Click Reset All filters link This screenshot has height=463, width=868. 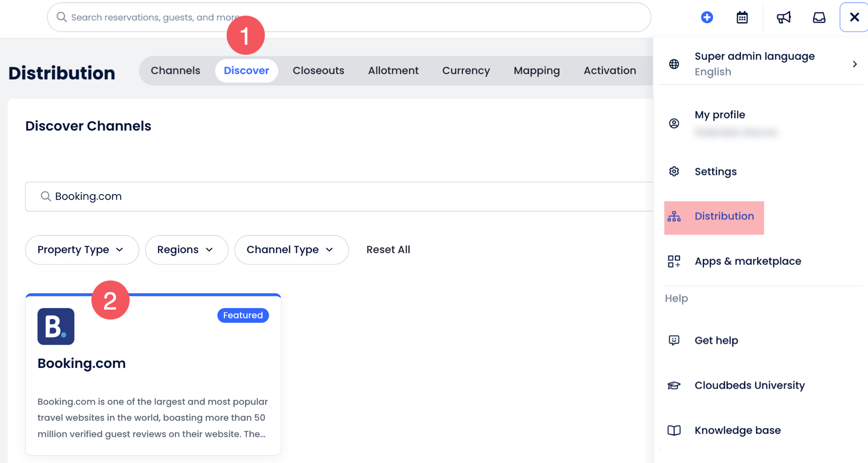[x=388, y=250]
